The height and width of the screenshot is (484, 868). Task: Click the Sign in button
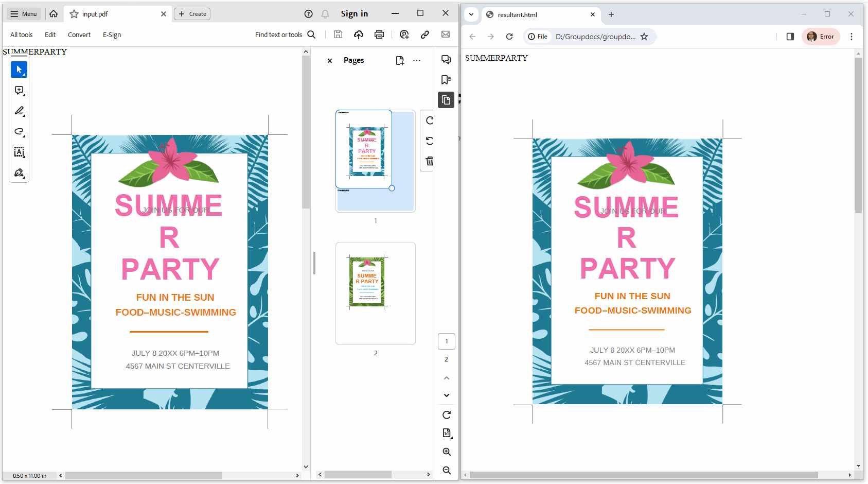click(x=355, y=13)
